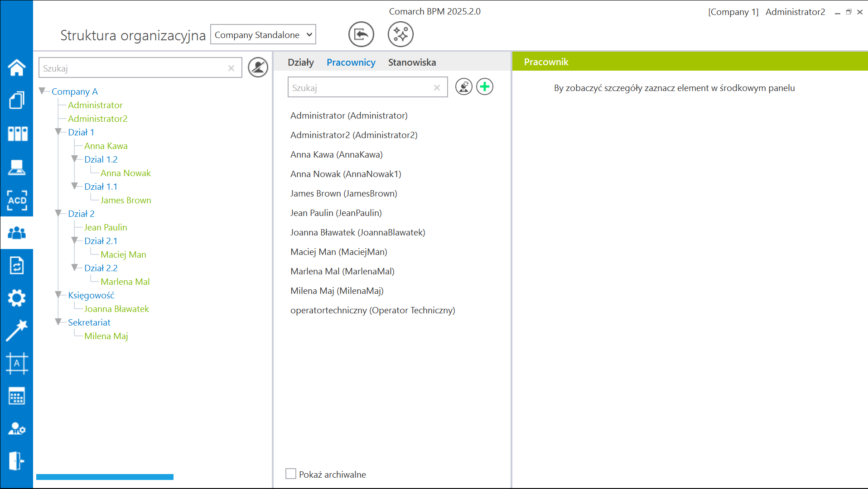This screenshot has width=868, height=489.
Task: Open the Settings gear icon
Action: point(17,298)
